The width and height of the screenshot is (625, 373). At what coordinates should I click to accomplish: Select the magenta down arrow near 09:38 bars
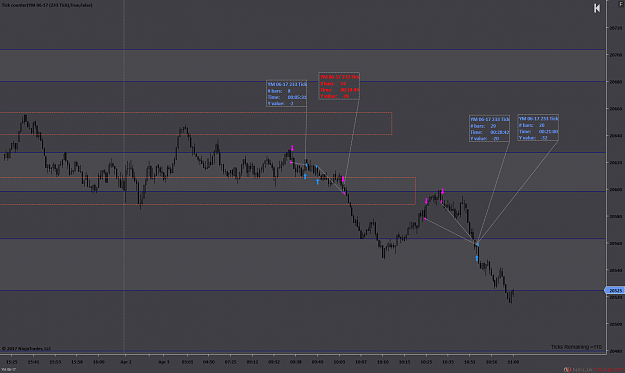(292, 148)
